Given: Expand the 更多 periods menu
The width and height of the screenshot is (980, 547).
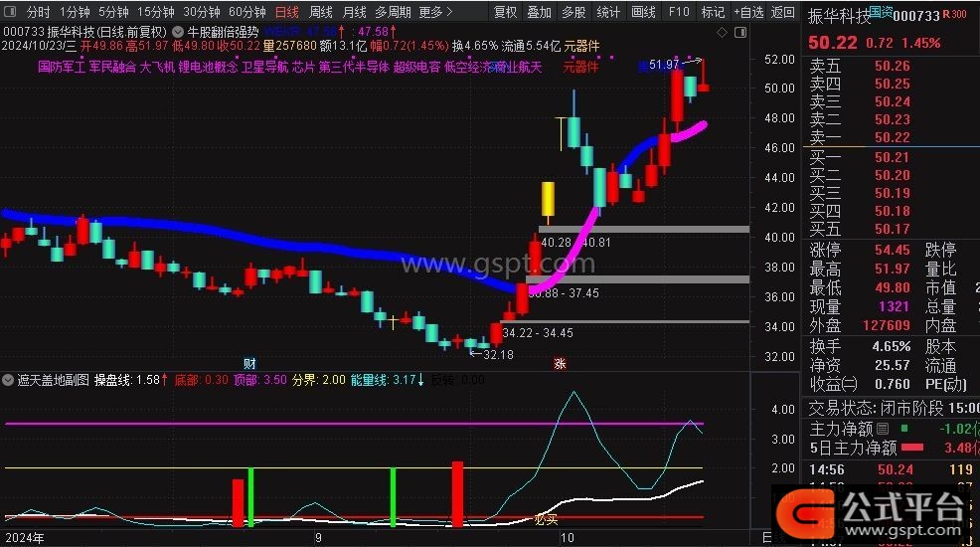Looking at the screenshot, I should [x=435, y=12].
